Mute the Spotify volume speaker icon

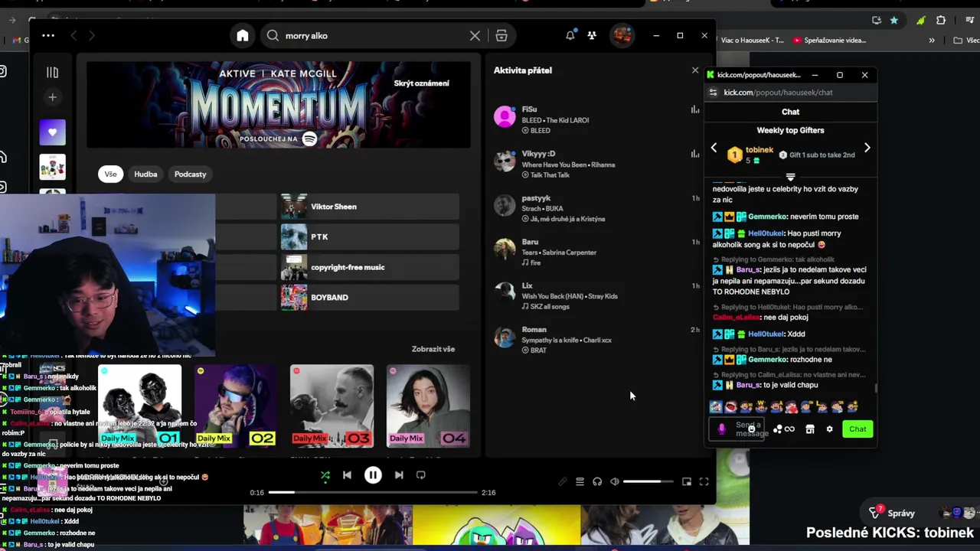(x=614, y=481)
